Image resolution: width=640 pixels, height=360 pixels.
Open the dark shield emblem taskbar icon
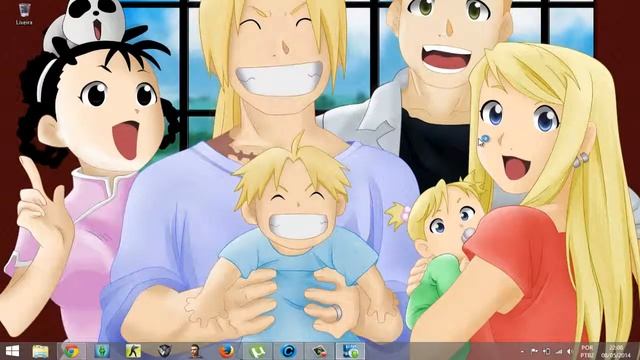click(164, 351)
